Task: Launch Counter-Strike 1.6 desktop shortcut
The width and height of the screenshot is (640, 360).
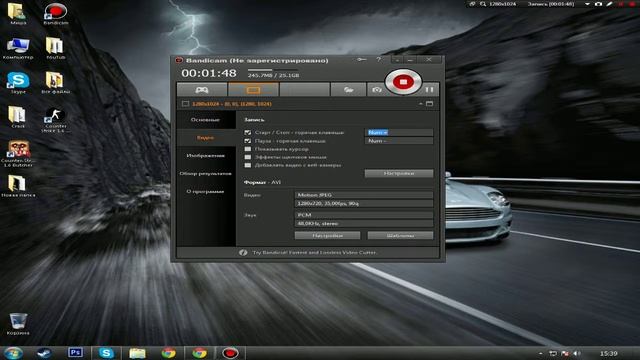Action: pyautogui.click(x=55, y=120)
